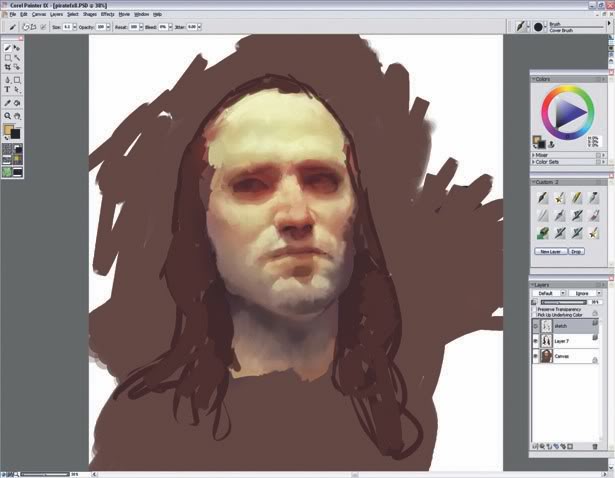Viewport: 615px width, 478px height.
Task: Open the Window menu
Action: pyautogui.click(x=141, y=14)
